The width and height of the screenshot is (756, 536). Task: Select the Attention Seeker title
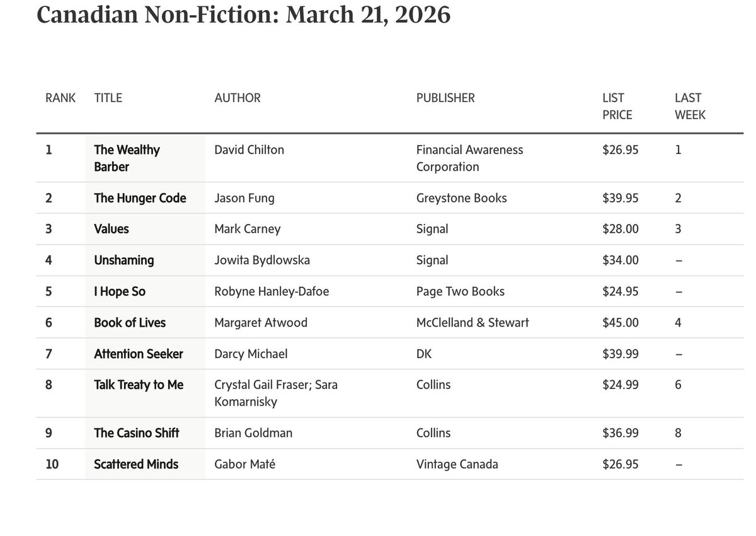point(139,354)
